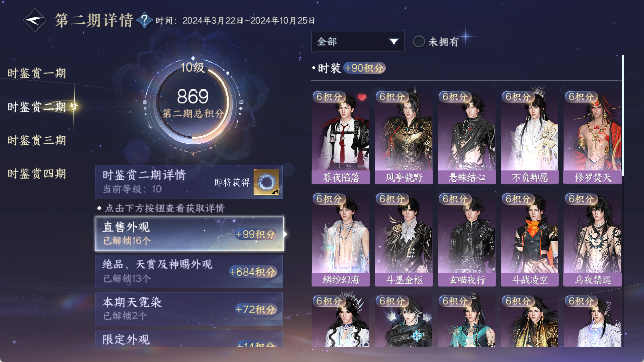Image resolution: width=644 pixels, height=362 pixels.
Task: Select the 修罗焚天 outfit thumbnail
Action: pyautogui.click(x=592, y=137)
